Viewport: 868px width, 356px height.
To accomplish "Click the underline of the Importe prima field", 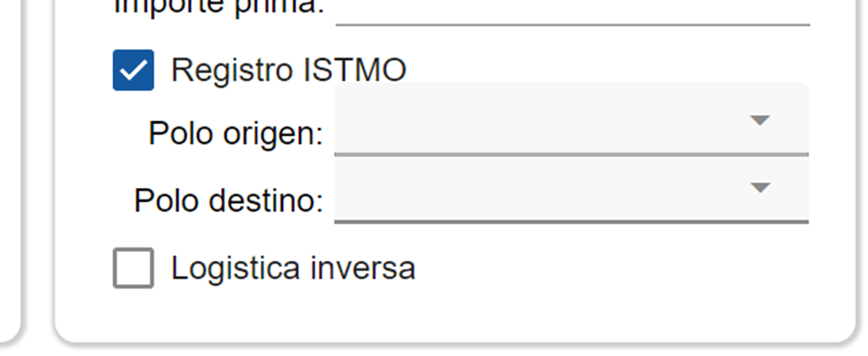I will [x=570, y=24].
